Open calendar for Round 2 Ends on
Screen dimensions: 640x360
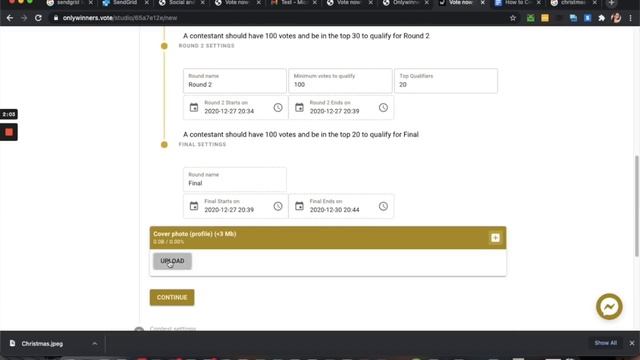(299, 108)
